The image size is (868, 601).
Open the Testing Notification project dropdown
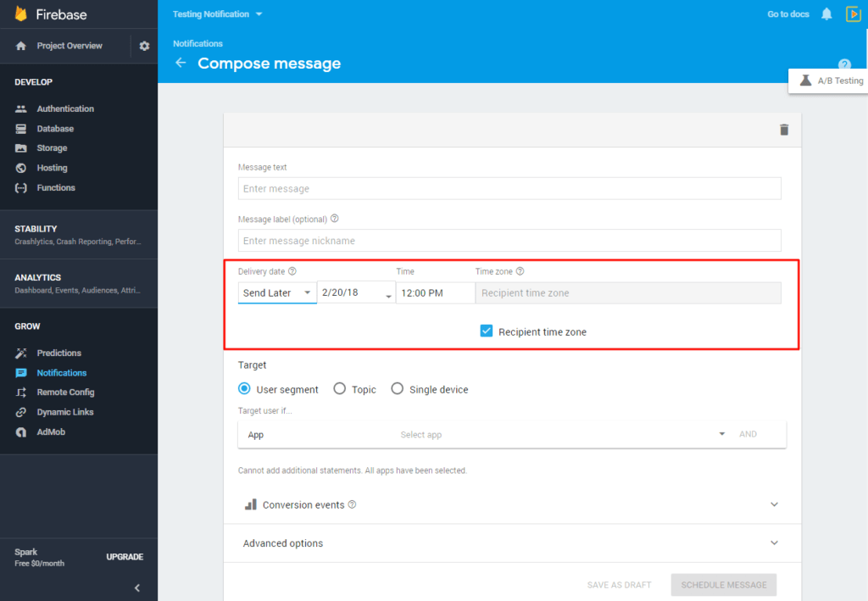pos(218,14)
